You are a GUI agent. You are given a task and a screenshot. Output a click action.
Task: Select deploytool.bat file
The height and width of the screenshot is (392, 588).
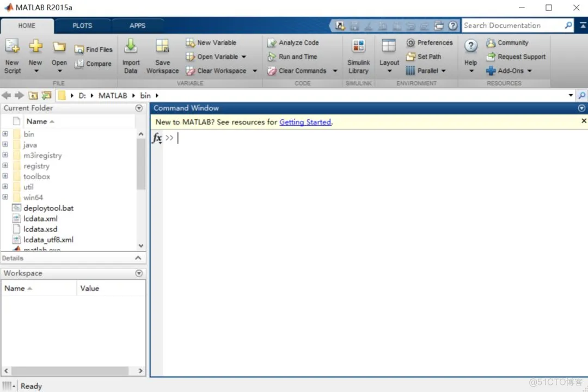tap(48, 208)
